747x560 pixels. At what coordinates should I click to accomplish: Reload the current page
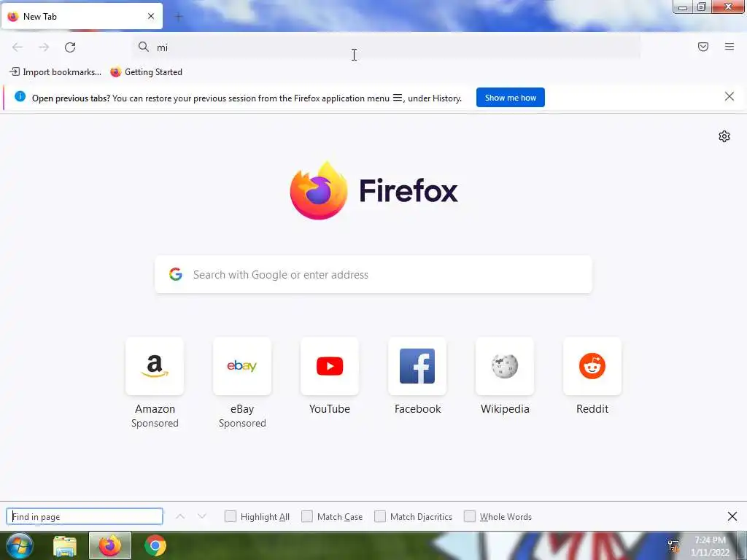pyautogui.click(x=70, y=47)
